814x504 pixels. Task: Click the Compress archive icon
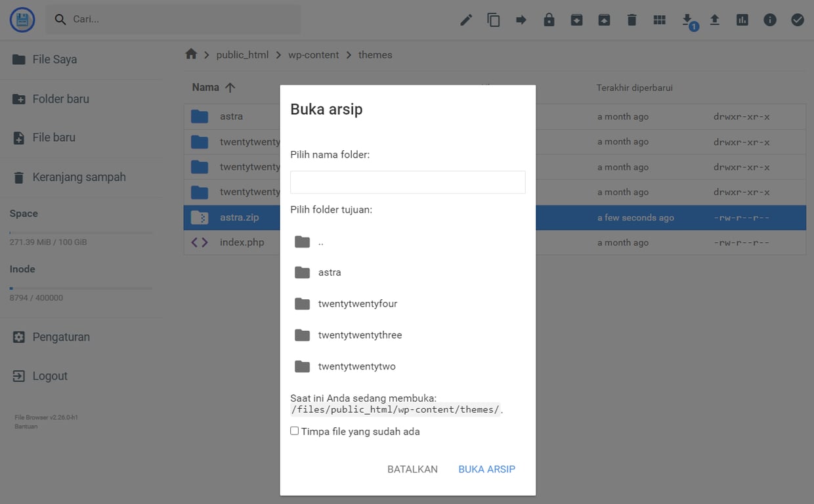point(576,20)
